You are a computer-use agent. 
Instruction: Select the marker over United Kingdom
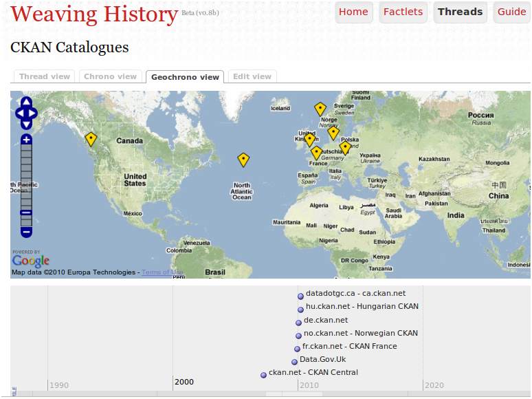[309, 140]
